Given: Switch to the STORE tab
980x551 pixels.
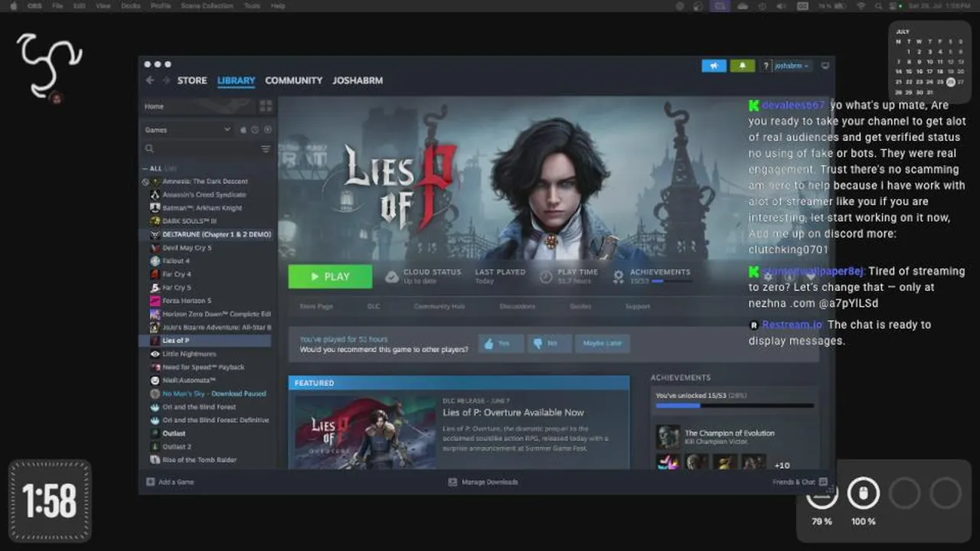Looking at the screenshot, I should [x=192, y=80].
